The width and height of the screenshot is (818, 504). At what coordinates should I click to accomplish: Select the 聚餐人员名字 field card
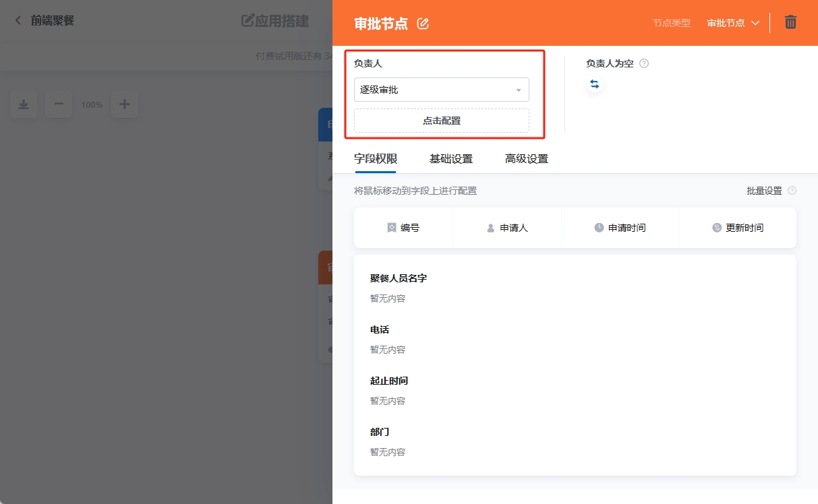coord(575,286)
